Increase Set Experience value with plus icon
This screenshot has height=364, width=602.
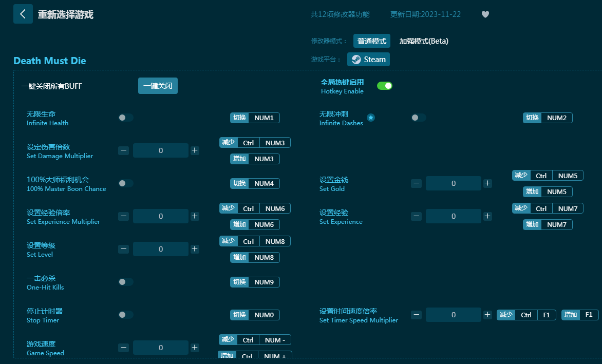pyautogui.click(x=487, y=216)
